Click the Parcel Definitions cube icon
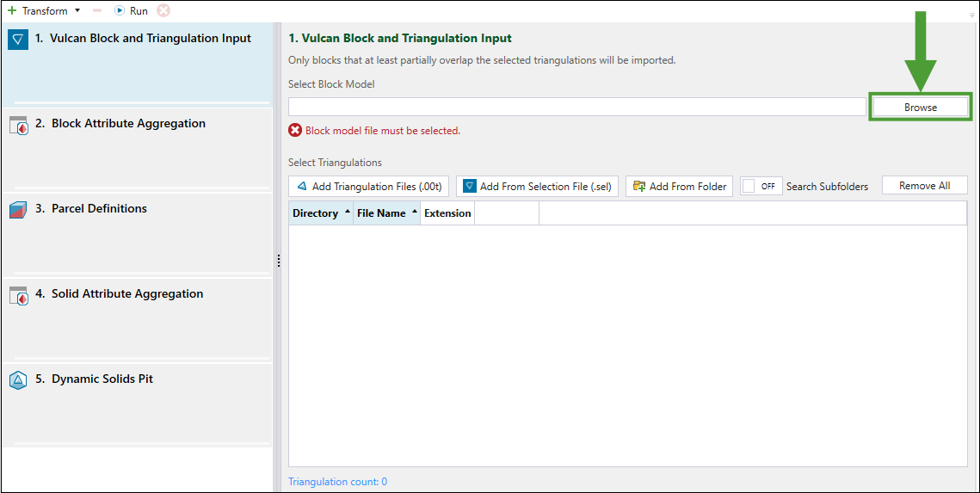The image size is (980, 493). (x=18, y=210)
